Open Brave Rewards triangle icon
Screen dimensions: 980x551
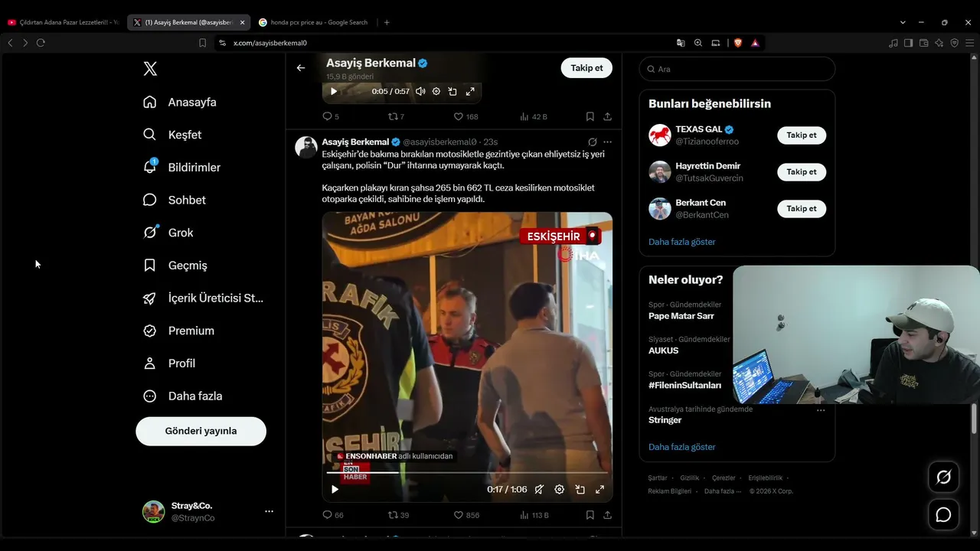pyautogui.click(x=756, y=43)
